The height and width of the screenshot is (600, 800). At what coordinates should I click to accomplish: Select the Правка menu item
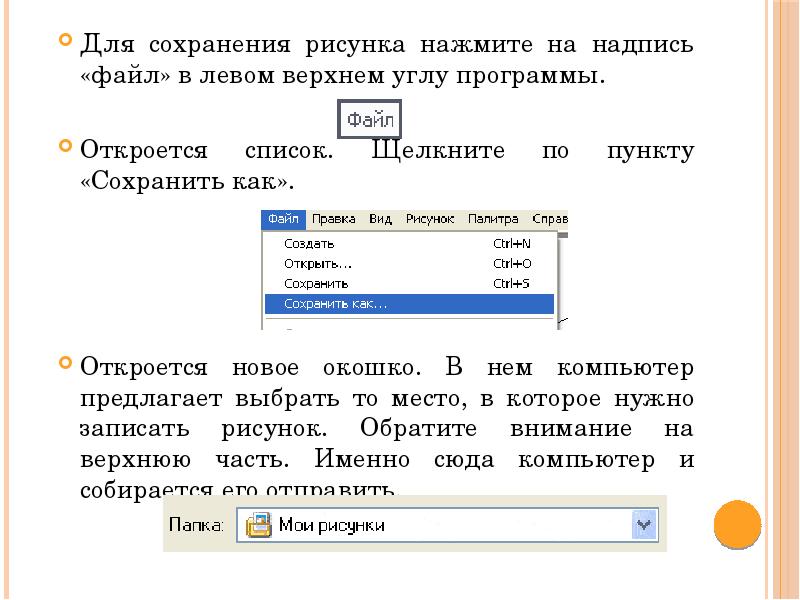pos(333,218)
